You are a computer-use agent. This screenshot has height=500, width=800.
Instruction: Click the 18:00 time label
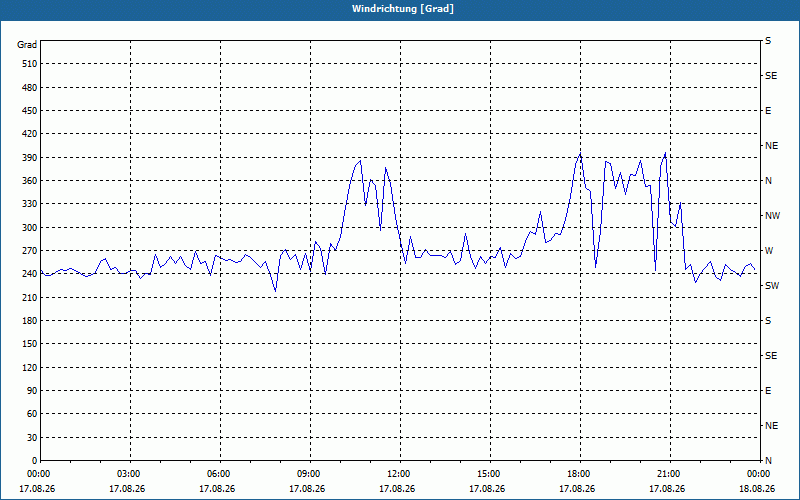pos(579,474)
